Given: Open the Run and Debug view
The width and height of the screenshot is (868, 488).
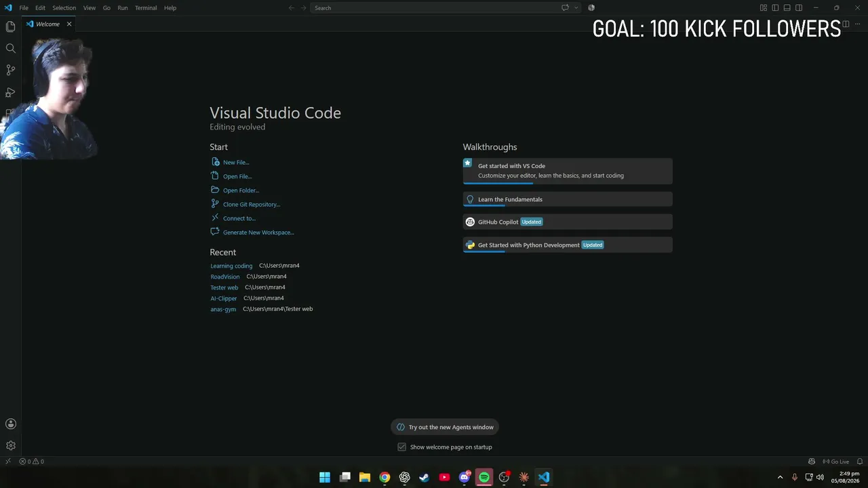Looking at the screenshot, I should pos(10,92).
